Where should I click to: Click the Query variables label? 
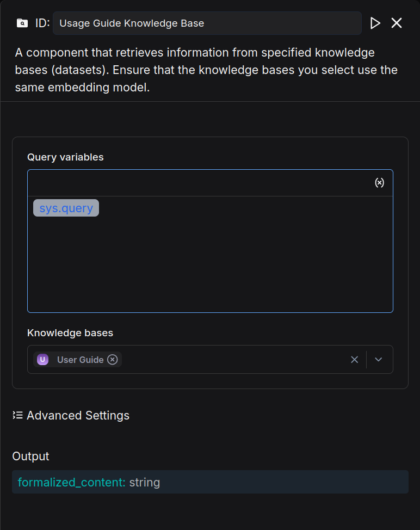pyautogui.click(x=65, y=157)
